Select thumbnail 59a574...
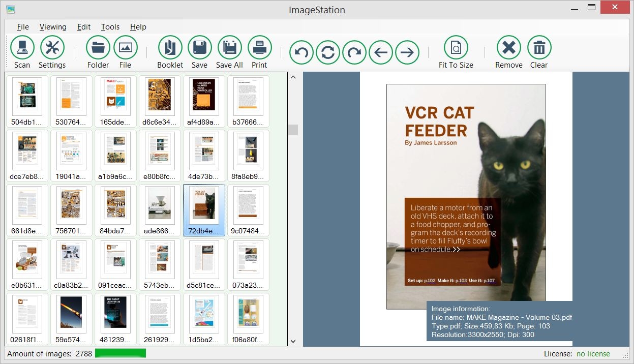Screen dimensions: 634x364 (71, 319)
